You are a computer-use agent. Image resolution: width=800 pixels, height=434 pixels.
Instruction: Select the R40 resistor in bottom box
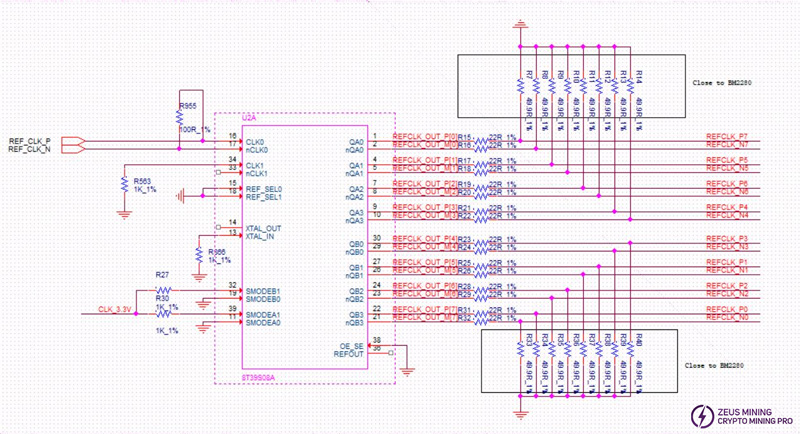(636, 356)
